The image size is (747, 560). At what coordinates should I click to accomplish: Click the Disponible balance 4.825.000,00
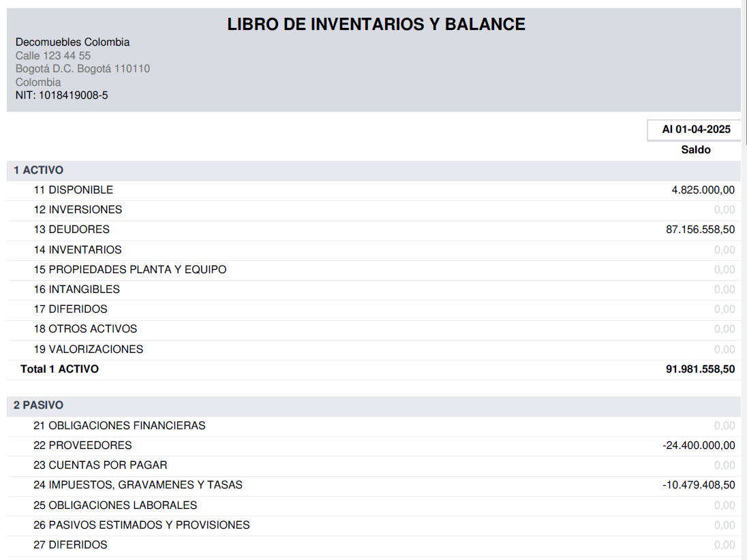click(x=703, y=190)
